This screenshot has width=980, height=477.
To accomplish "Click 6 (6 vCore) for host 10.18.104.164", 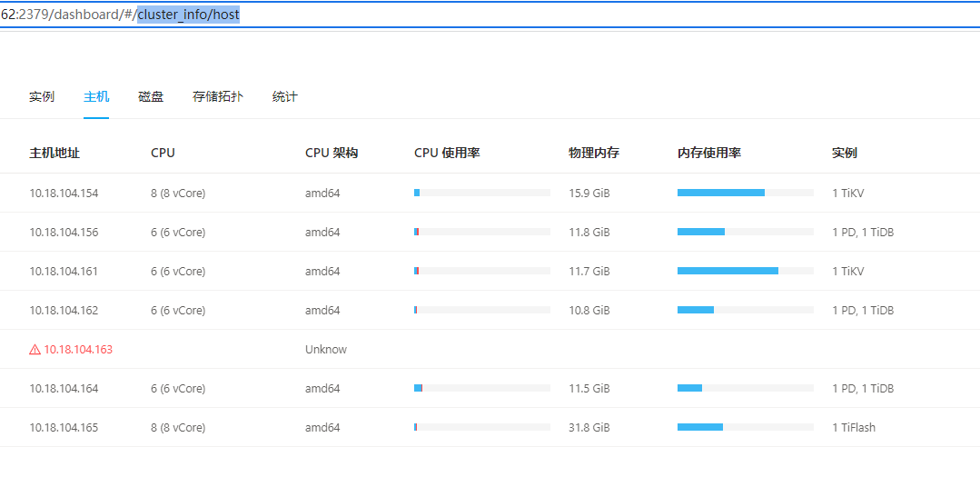I will click(x=178, y=388).
